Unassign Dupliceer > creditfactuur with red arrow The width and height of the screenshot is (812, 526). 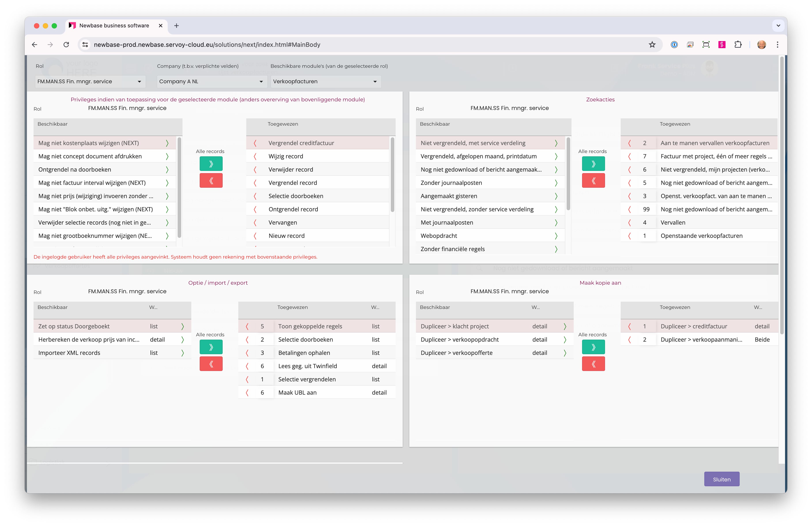click(x=630, y=326)
